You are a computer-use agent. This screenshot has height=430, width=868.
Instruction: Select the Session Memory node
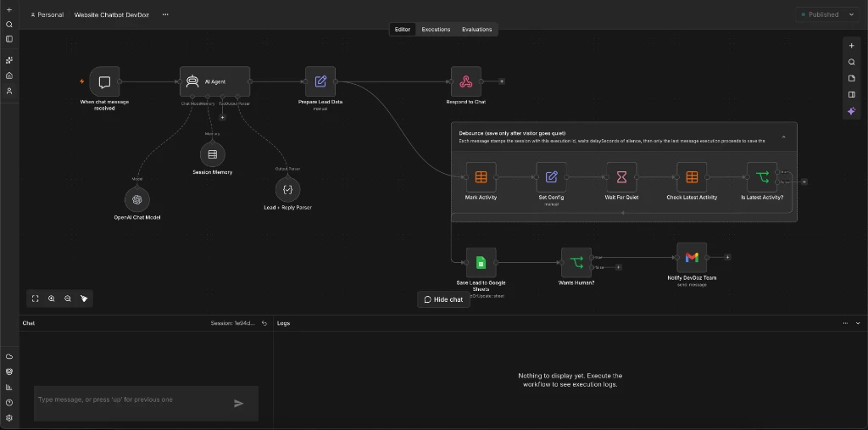click(x=213, y=154)
